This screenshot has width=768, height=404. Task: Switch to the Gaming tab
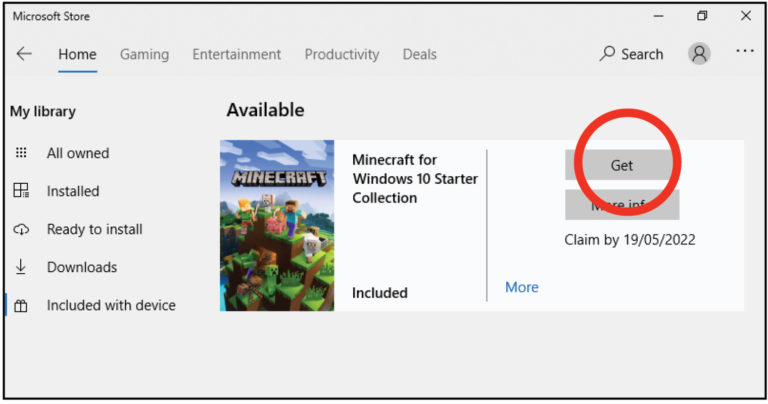click(144, 54)
